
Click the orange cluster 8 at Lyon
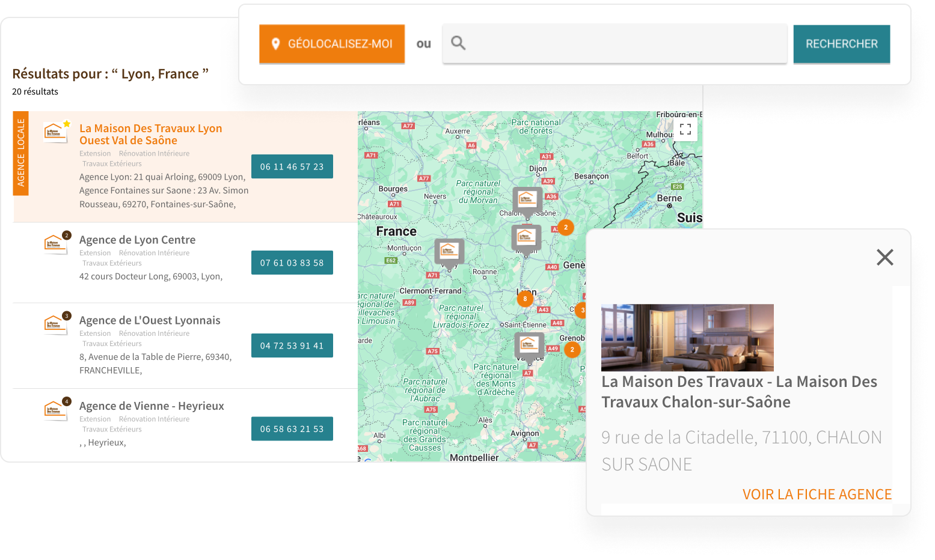coord(525,299)
